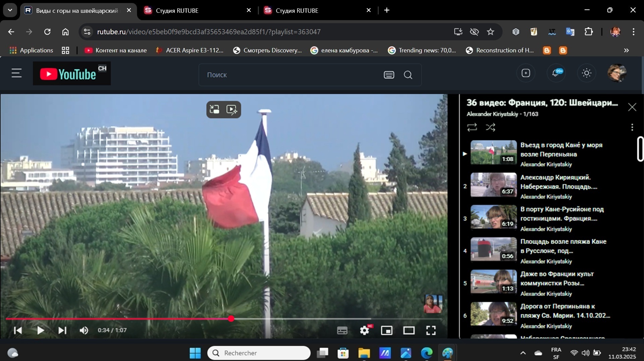Close the playlist panel
644x361 pixels.
(x=632, y=107)
